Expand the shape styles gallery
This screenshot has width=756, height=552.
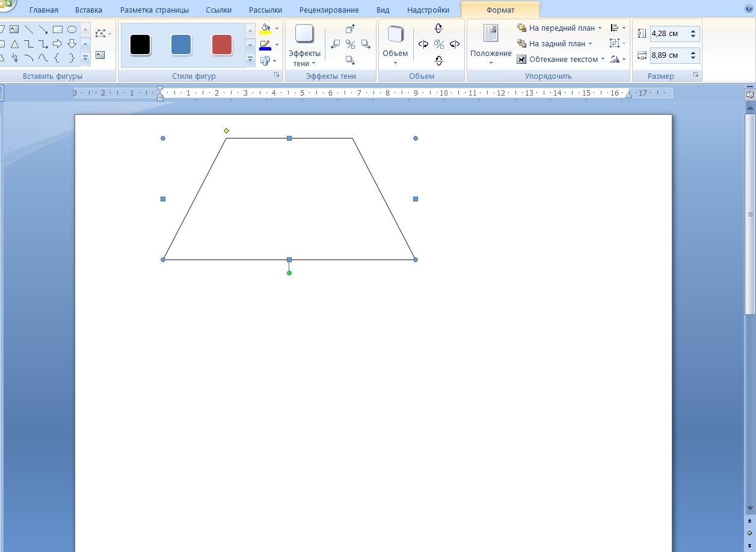pyautogui.click(x=250, y=60)
